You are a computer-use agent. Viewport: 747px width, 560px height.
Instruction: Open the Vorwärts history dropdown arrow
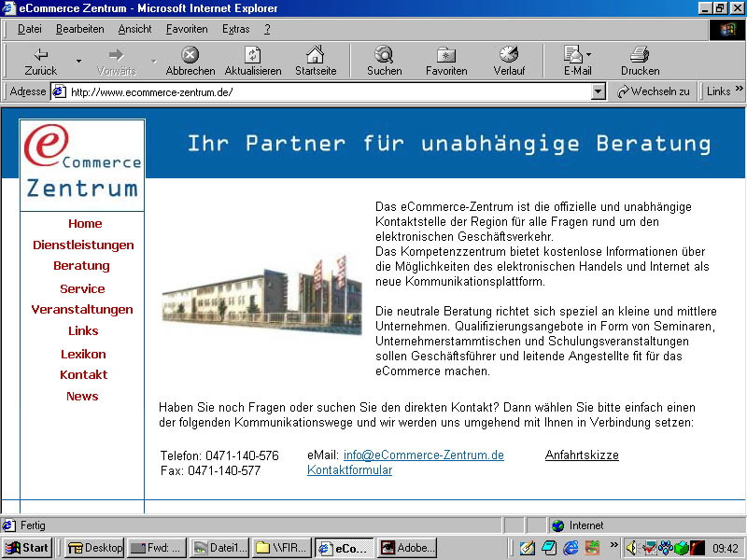153,61
